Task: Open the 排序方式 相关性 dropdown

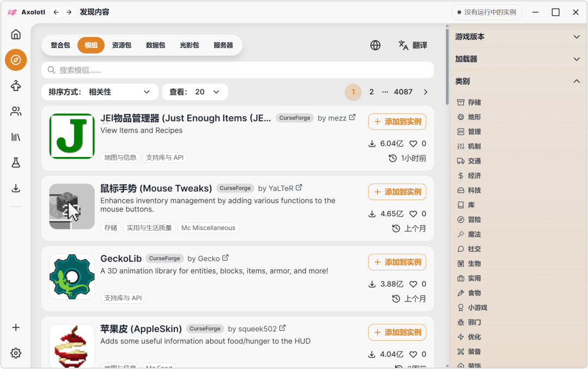Action: (100, 92)
